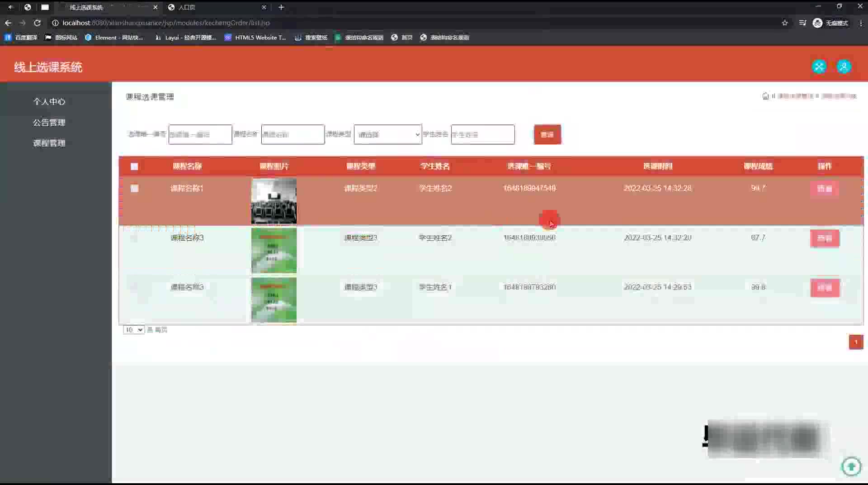Expand the page size dropdown showing 10

[x=133, y=330]
